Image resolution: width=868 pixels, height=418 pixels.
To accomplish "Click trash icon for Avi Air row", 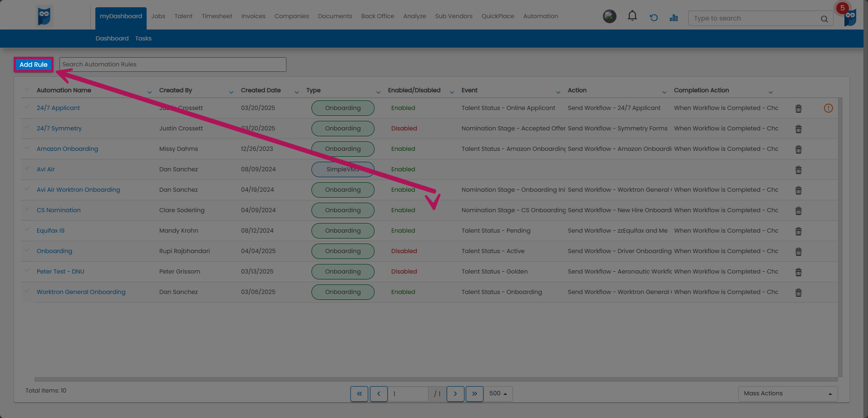I will tap(798, 170).
